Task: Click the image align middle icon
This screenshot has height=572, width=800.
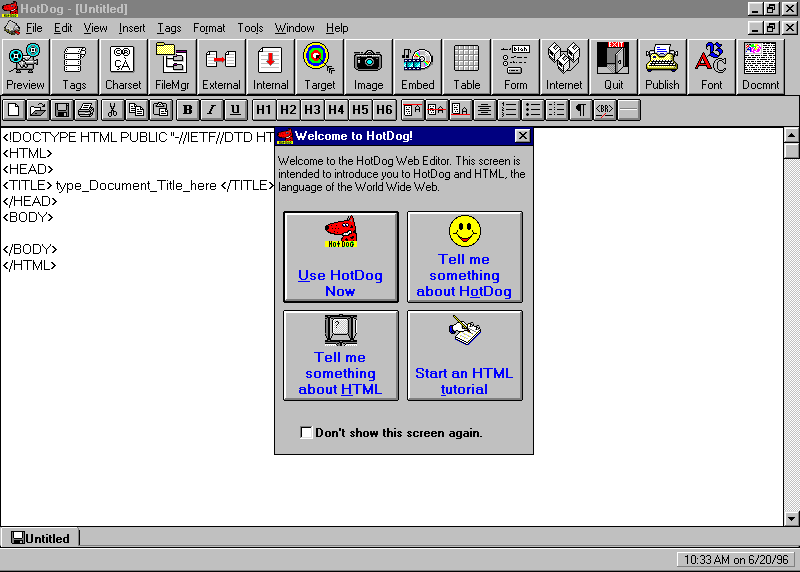Action: point(436,110)
